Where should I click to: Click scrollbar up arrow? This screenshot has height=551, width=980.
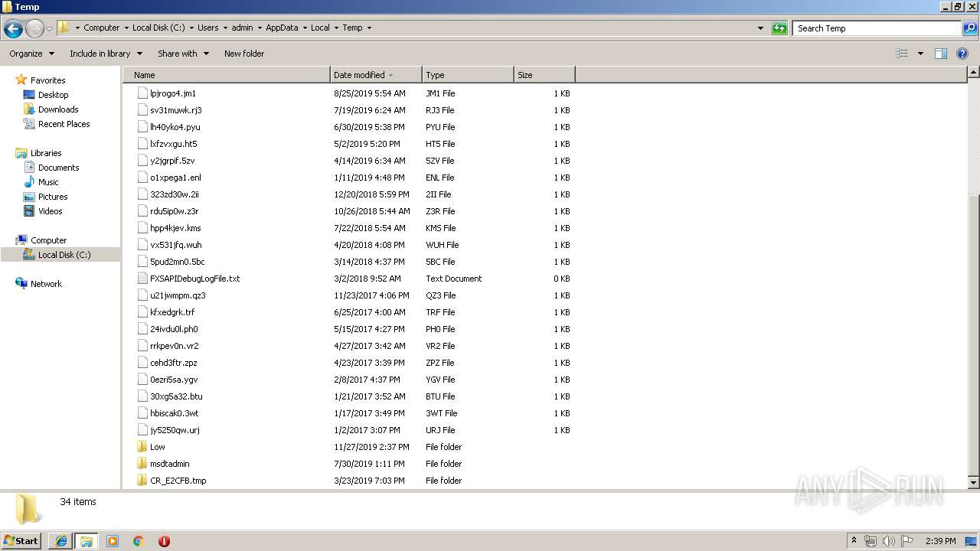click(x=973, y=73)
